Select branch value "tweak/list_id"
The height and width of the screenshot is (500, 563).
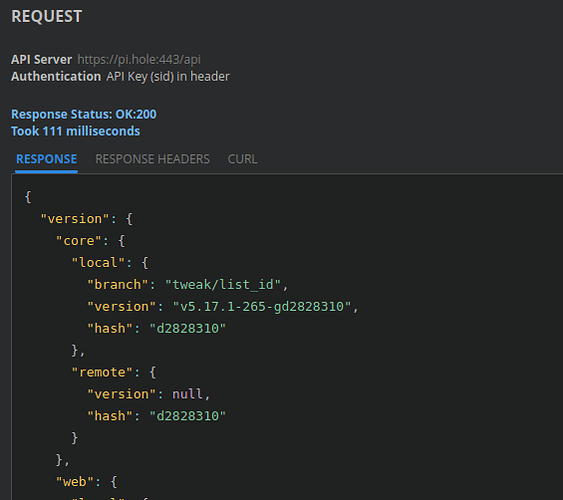223,285
